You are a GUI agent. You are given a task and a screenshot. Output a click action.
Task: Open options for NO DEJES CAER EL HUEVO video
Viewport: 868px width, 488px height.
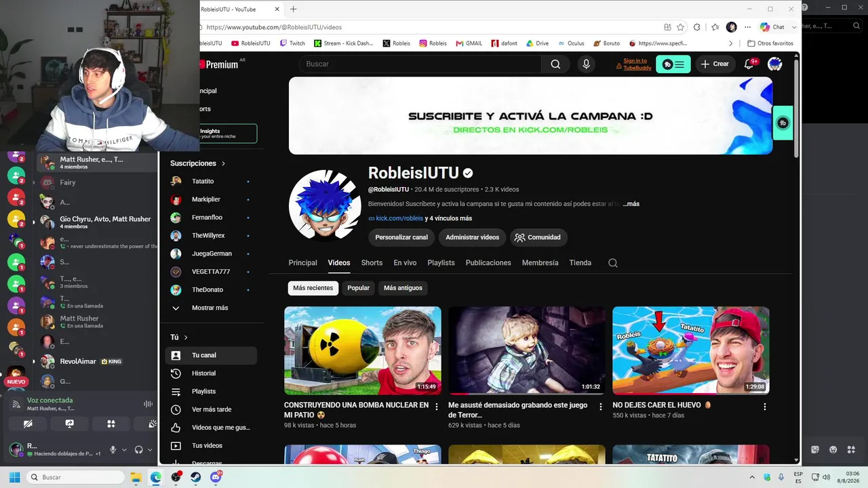click(x=765, y=407)
